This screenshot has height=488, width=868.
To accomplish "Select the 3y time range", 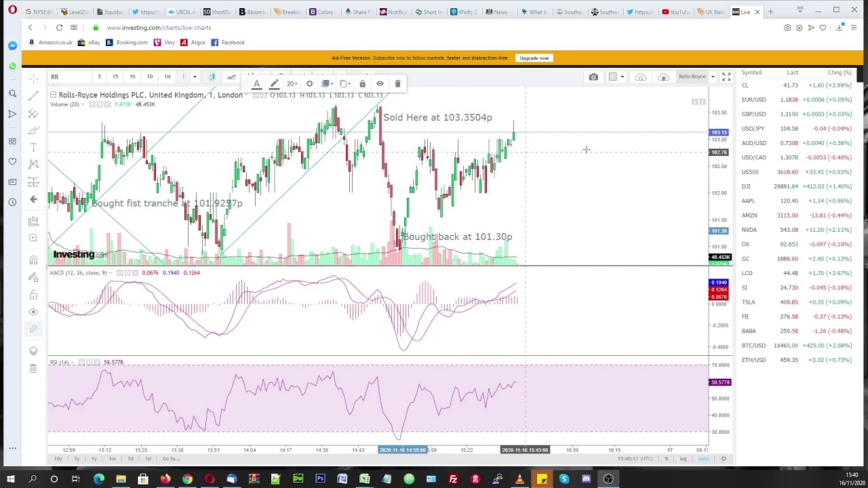I will [76, 459].
